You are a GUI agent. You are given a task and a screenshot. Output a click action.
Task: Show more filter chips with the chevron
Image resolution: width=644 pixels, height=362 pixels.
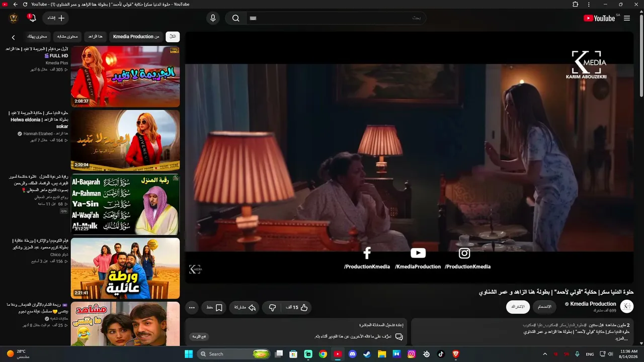tap(13, 37)
